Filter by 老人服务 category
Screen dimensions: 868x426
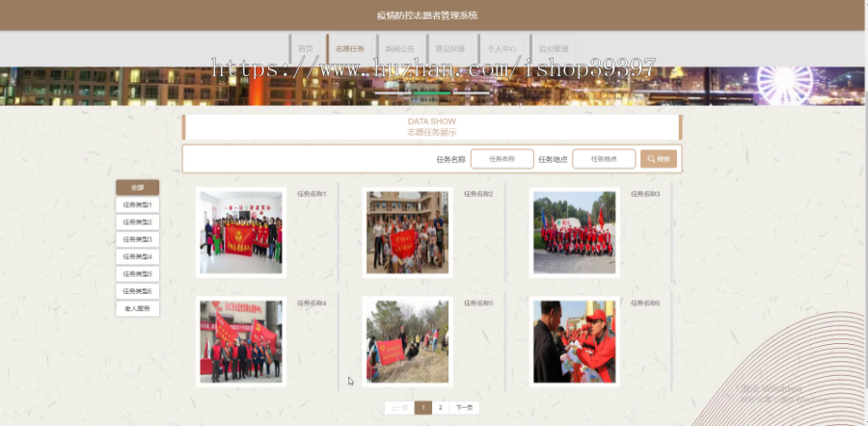coord(137,308)
